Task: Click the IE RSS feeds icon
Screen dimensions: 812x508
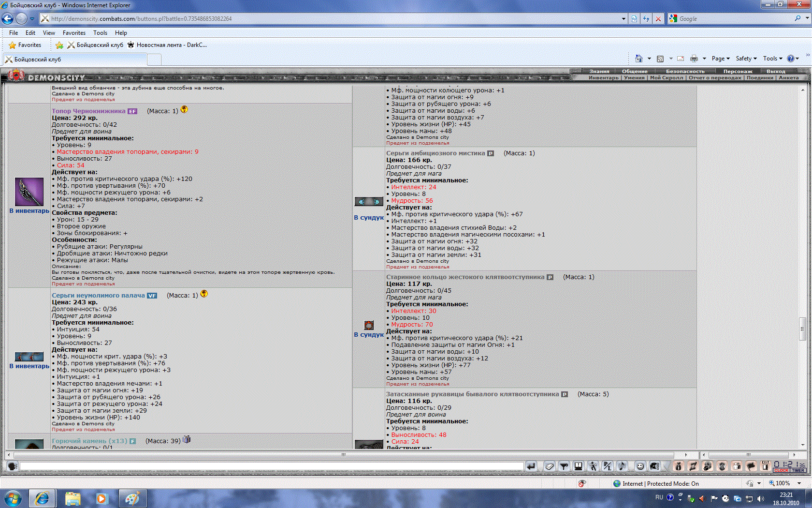Action: coord(660,59)
